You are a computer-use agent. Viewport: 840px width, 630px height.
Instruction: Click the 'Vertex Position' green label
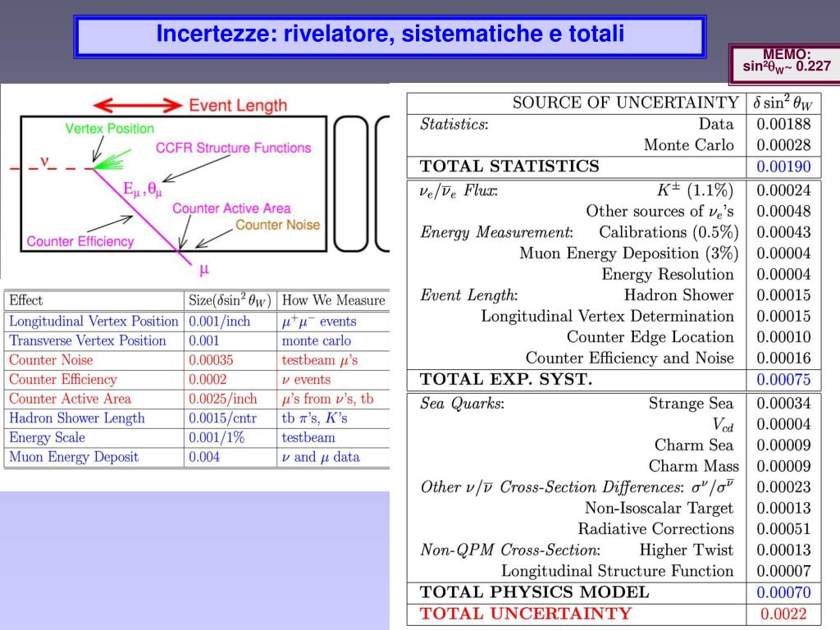click(109, 129)
